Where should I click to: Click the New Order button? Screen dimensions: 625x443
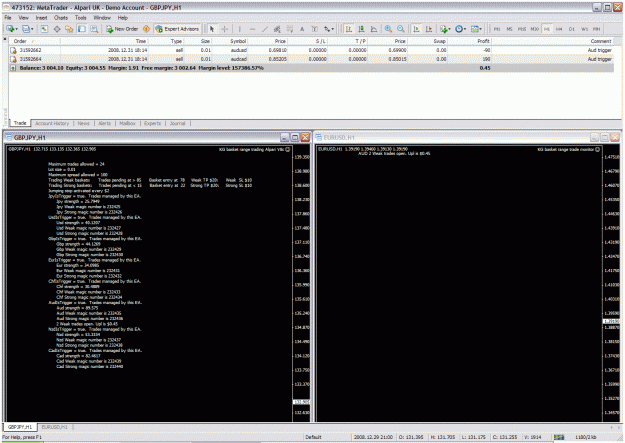122,29
